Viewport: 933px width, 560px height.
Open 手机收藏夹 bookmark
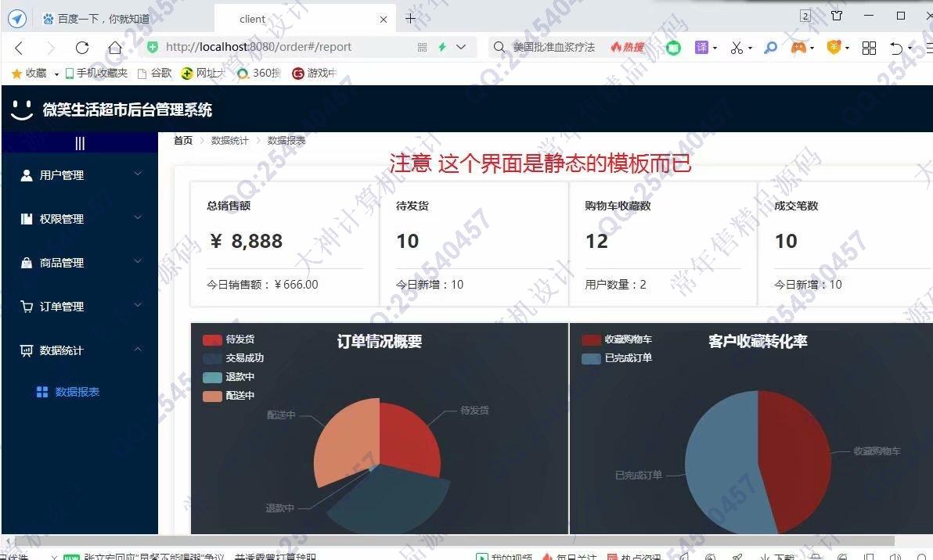pyautogui.click(x=96, y=73)
